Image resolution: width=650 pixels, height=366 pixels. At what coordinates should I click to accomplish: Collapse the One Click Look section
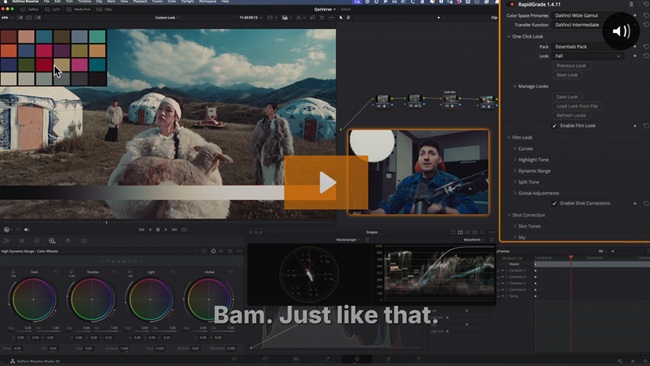509,36
